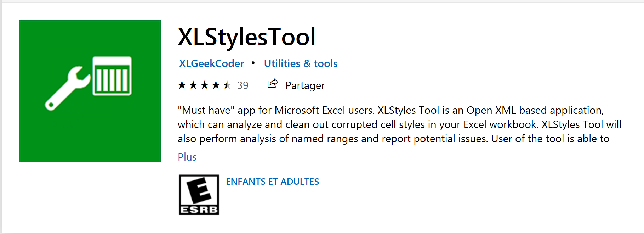
Task: Open the Utilities & tools category
Action: pyautogui.click(x=301, y=63)
